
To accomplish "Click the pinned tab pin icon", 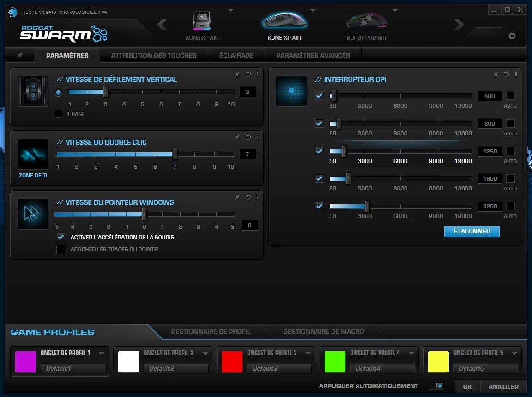I will (x=20, y=55).
